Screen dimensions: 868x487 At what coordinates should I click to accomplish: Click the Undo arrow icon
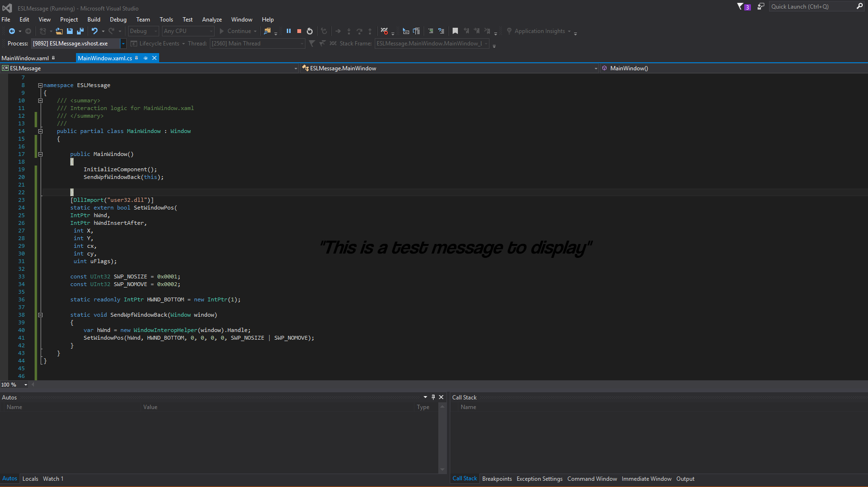click(x=95, y=31)
